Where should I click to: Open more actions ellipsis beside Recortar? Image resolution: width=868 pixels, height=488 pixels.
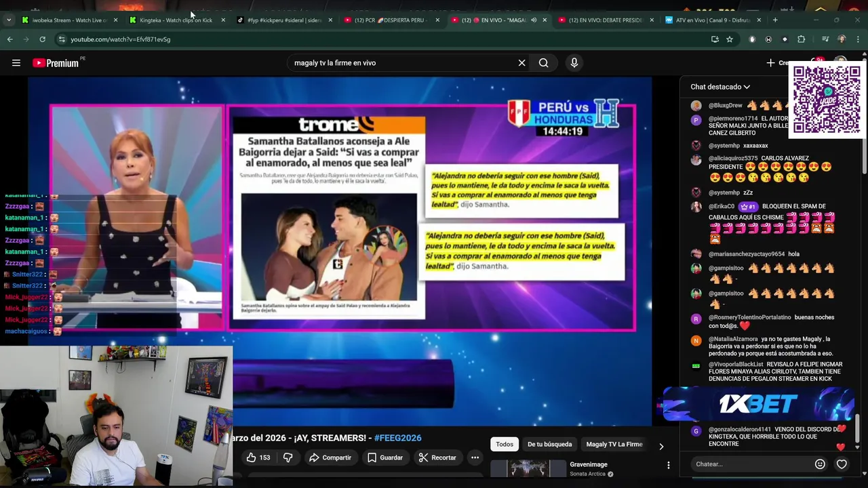pos(475,457)
